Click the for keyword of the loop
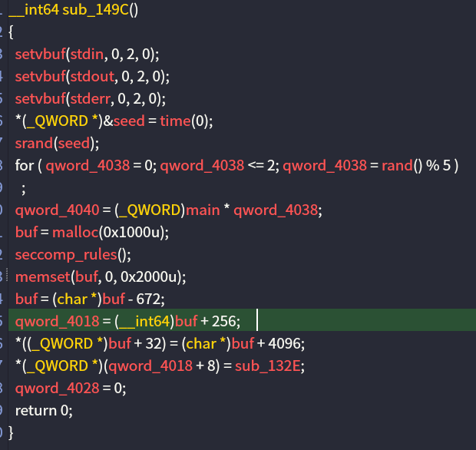Viewport: 476px width, 450px height. (23, 166)
